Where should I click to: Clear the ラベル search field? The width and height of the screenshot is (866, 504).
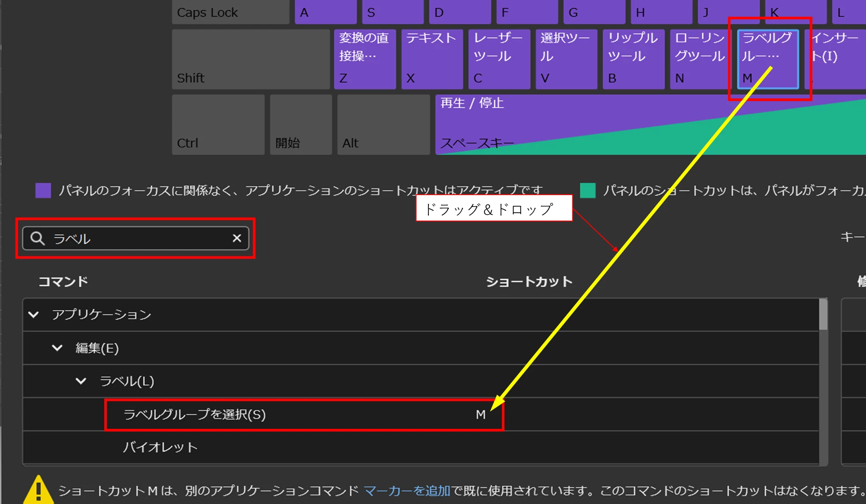(237, 238)
